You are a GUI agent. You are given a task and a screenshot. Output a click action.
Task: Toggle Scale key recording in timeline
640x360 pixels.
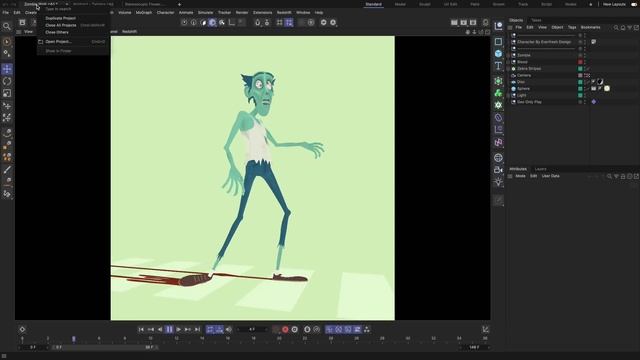click(x=348, y=329)
